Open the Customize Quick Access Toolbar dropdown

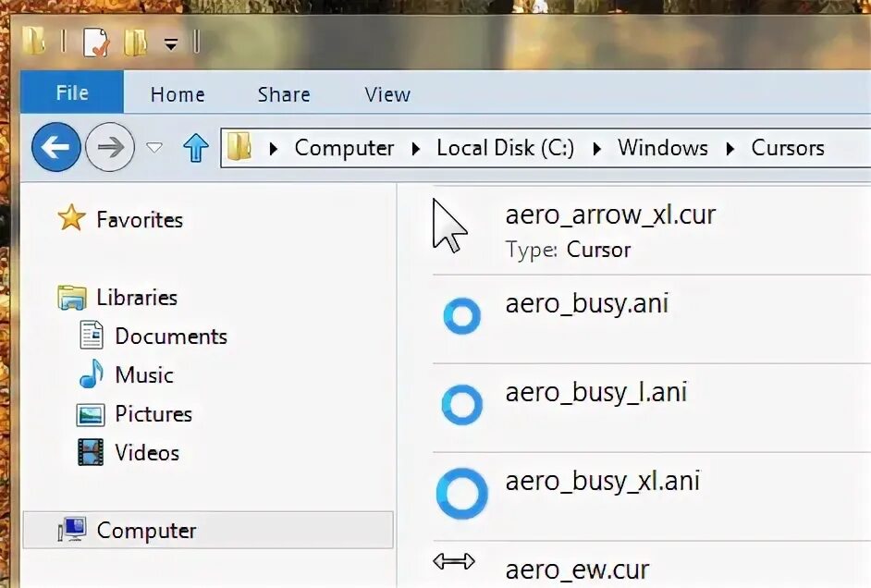(x=171, y=43)
